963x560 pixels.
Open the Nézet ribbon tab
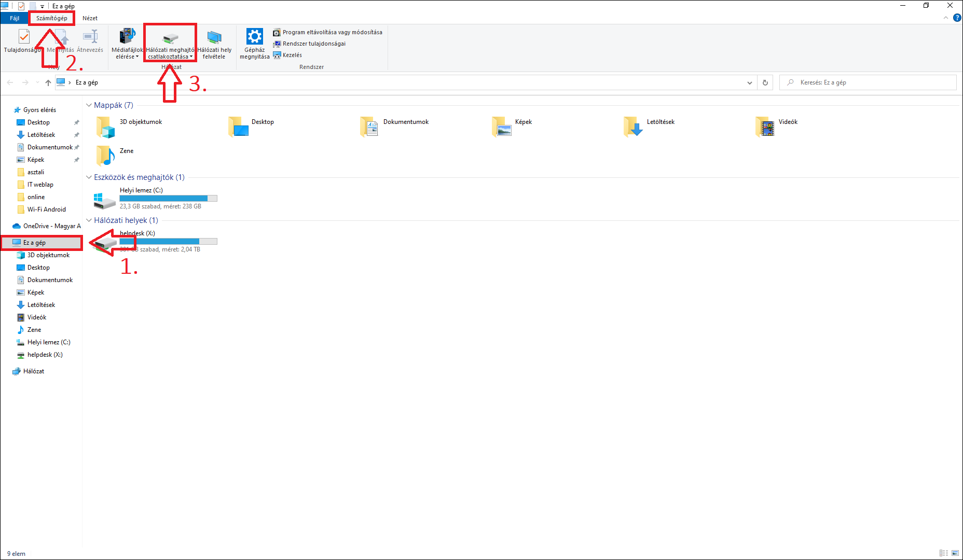click(x=90, y=18)
